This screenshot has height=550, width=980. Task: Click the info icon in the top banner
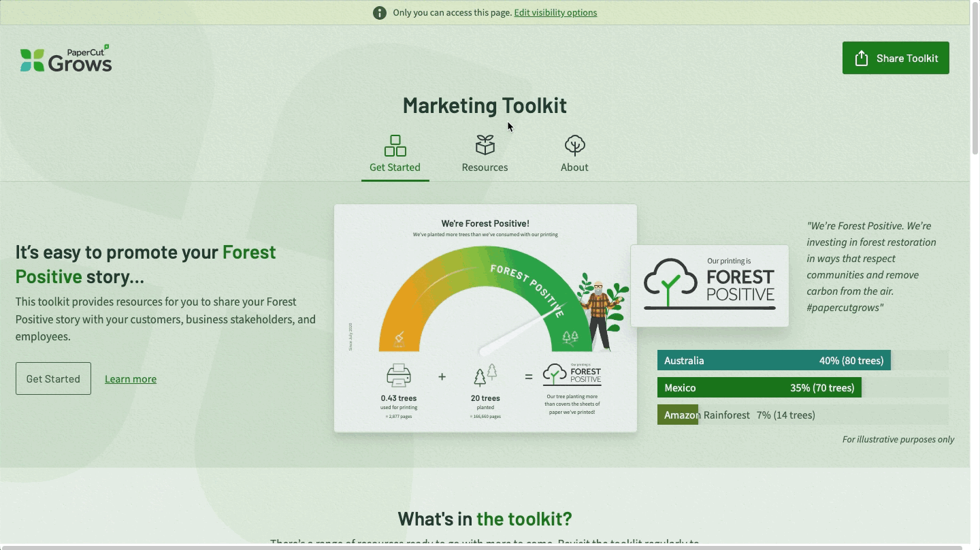pyautogui.click(x=380, y=13)
